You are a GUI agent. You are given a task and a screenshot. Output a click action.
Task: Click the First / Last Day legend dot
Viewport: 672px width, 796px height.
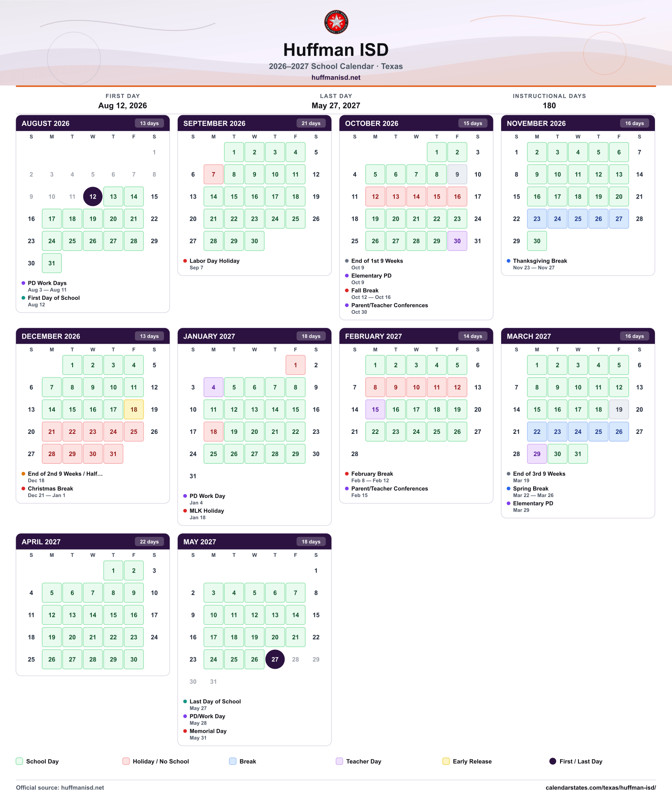click(x=552, y=761)
